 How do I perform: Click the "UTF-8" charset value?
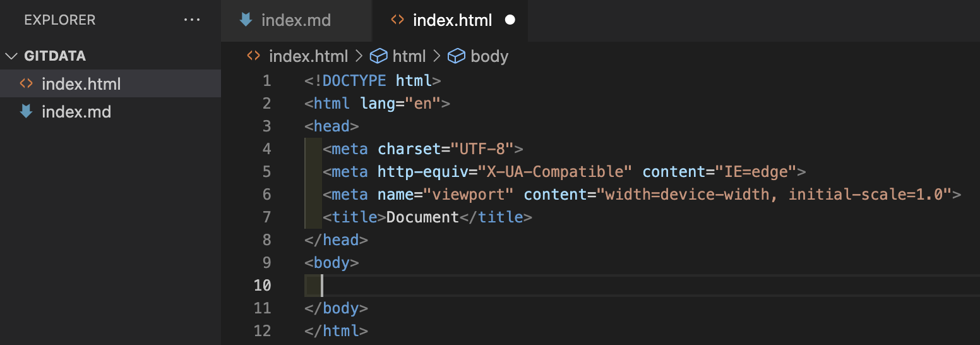[482, 149]
